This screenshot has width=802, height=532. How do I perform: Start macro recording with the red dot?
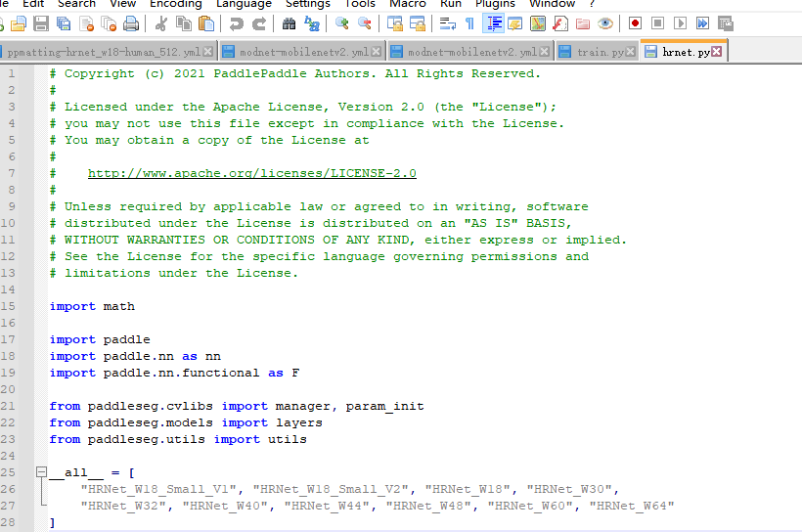[x=636, y=23]
